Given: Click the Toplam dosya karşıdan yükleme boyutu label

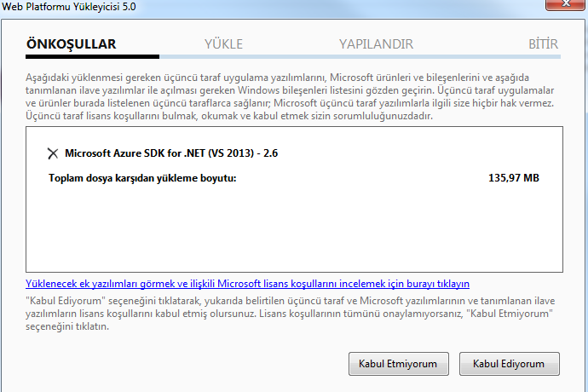Looking at the screenshot, I should point(142,178).
